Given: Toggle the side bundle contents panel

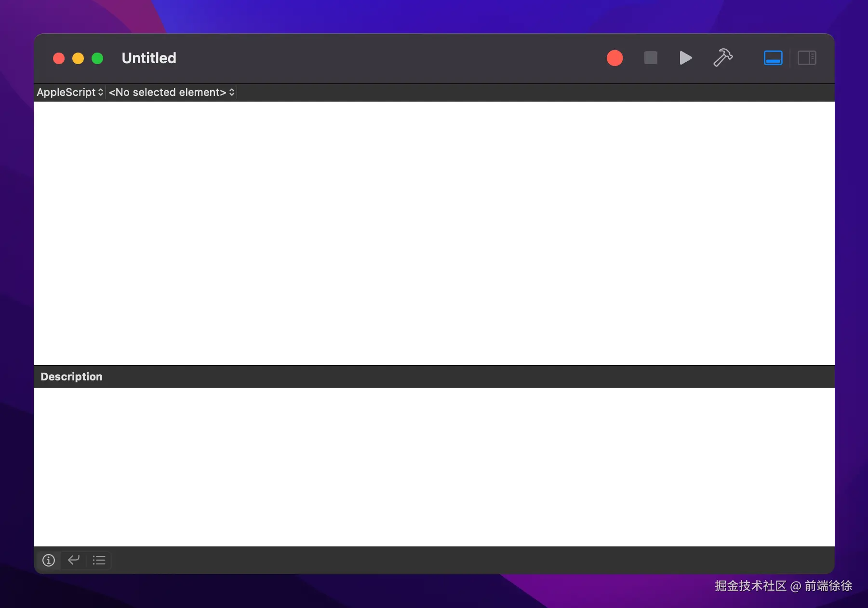Looking at the screenshot, I should point(807,58).
